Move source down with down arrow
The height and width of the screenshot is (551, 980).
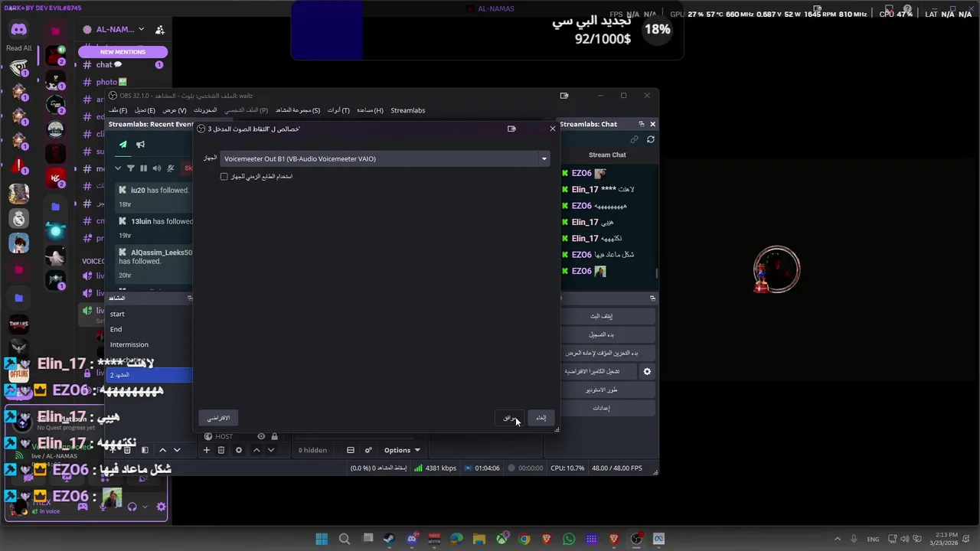tap(271, 450)
